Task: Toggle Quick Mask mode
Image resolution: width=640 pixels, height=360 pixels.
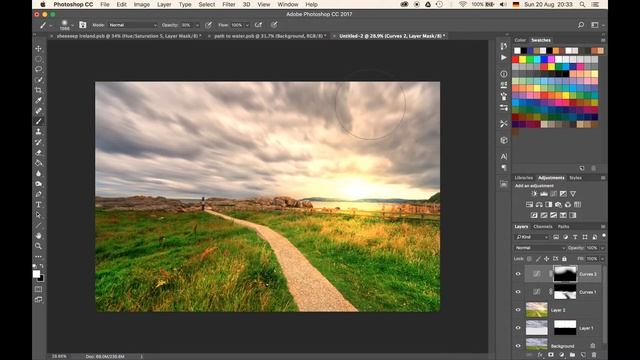Action: 38,289
